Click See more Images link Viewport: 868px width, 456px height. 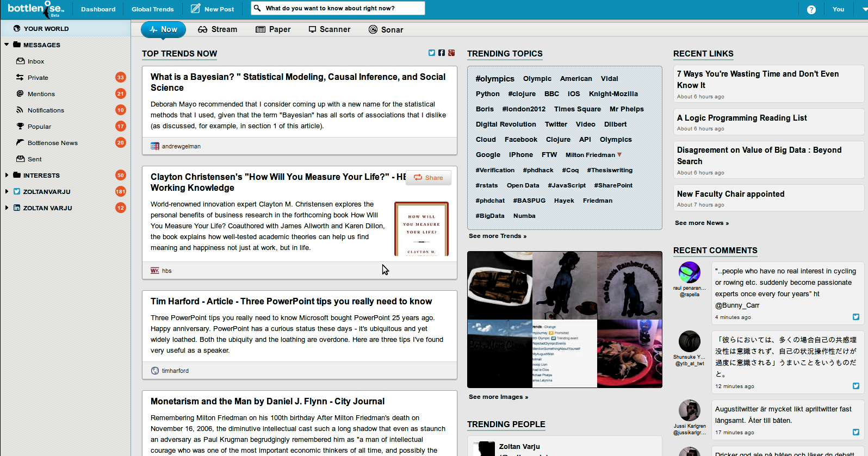498,397
